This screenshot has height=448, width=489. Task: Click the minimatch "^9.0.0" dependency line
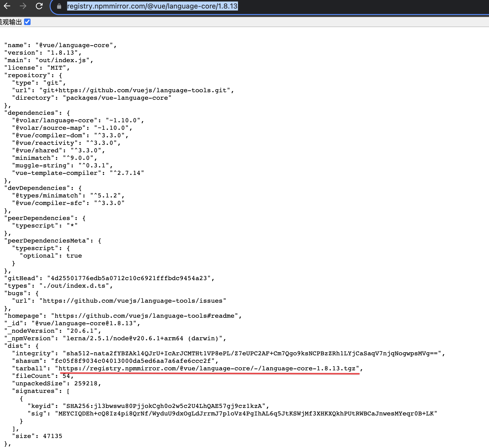pos(55,158)
